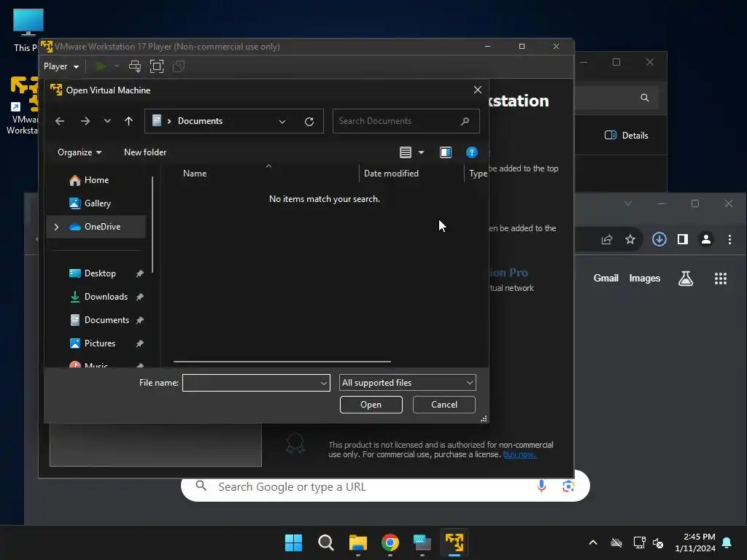This screenshot has width=747, height=560.
Task: Click the green power on play icon
Action: tap(100, 66)
